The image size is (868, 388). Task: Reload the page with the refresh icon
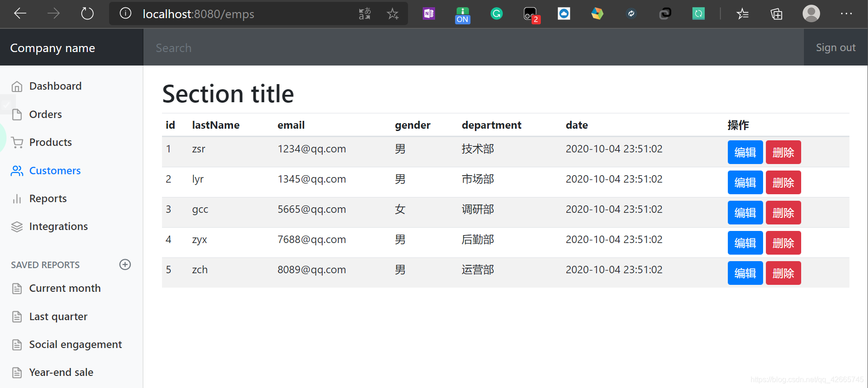[x=87, y=13]
